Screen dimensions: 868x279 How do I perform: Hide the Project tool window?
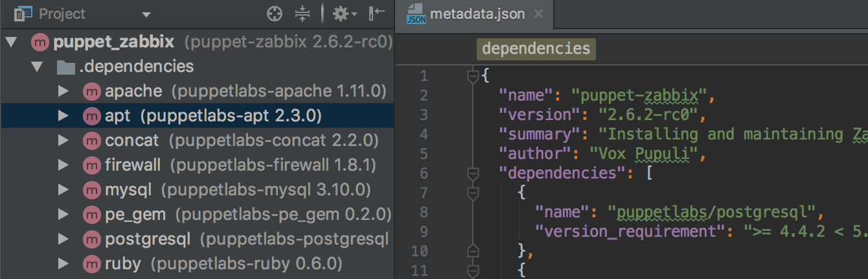[x=376, y=14]
